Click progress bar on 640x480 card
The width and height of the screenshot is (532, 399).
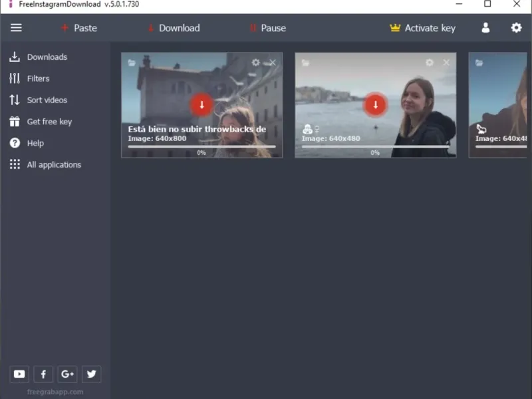point(375,146)
